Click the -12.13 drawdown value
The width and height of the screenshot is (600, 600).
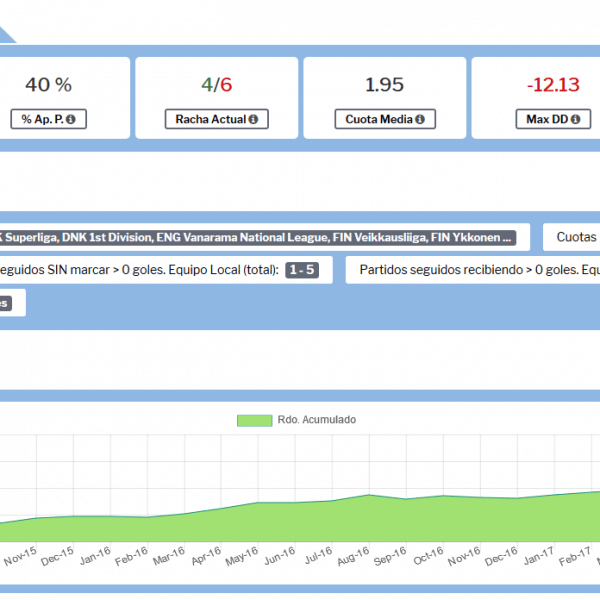(x=553, y=85)
